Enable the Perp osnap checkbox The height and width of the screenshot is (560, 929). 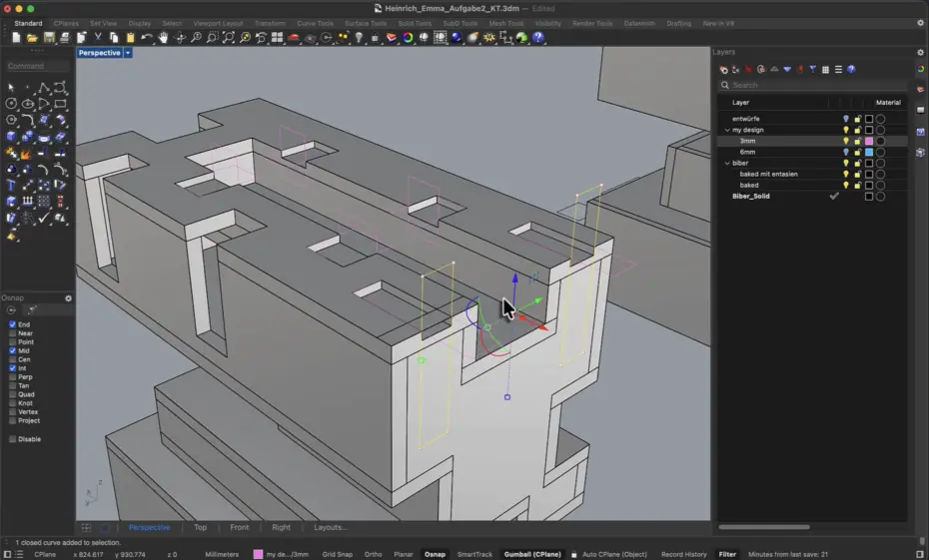12,377
